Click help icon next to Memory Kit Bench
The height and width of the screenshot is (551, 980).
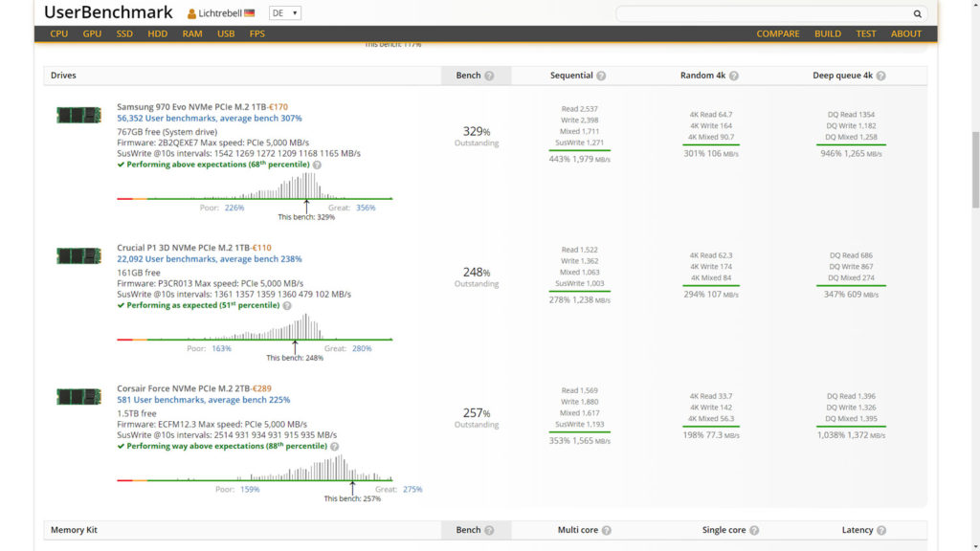pos(489,530)
